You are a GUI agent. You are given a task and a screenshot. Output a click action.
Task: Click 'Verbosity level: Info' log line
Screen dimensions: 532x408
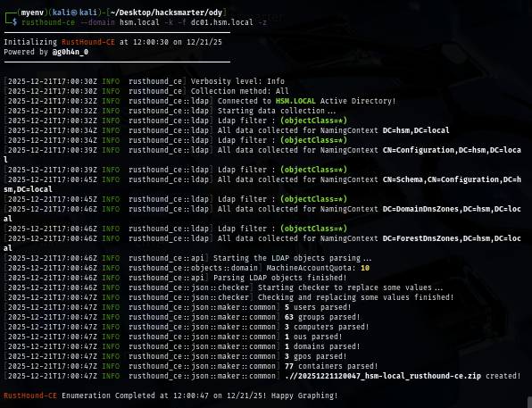(237, 81)
